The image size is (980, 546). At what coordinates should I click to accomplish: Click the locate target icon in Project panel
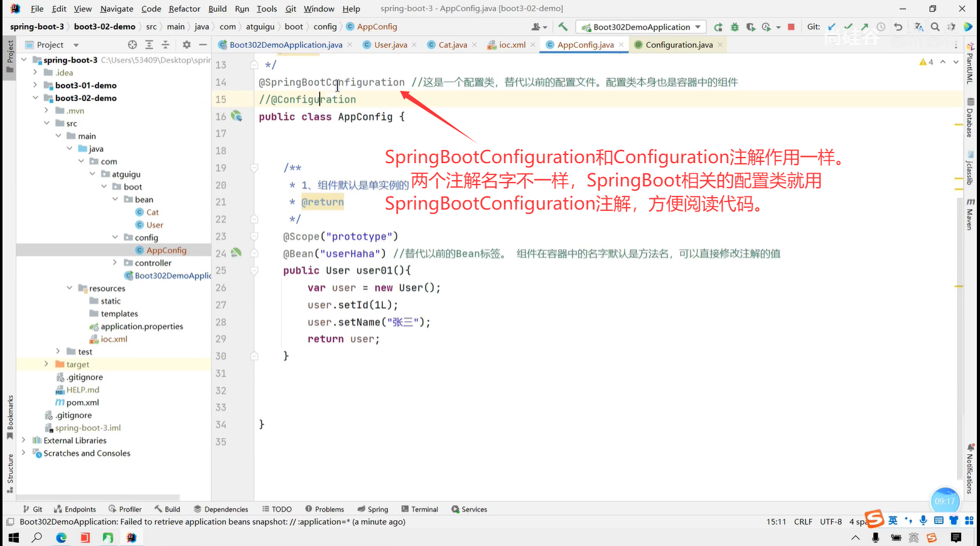[x=132, y=45]
